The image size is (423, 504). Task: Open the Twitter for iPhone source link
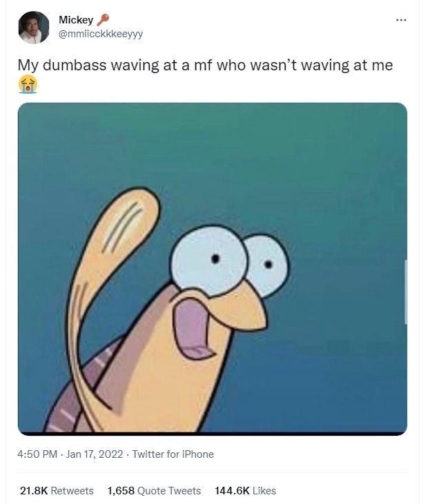pos(173,454)
